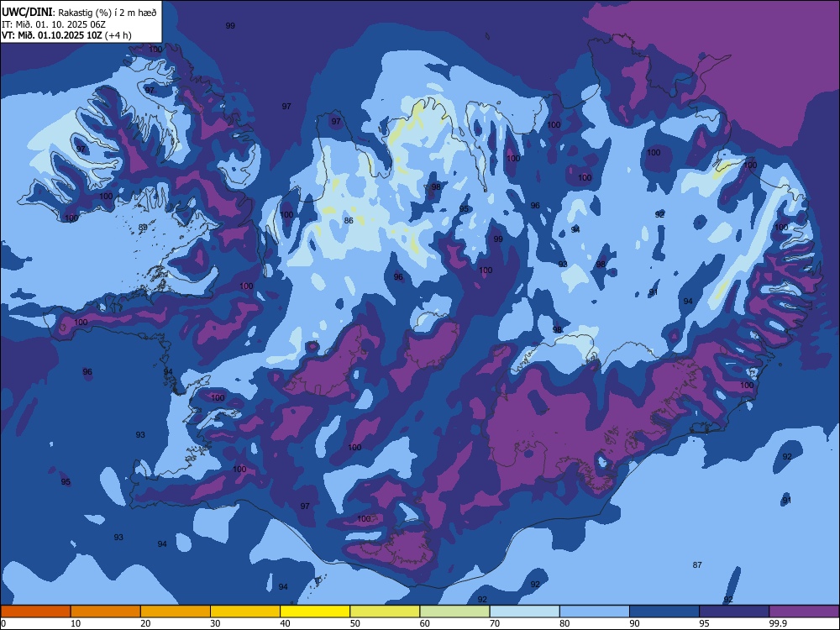Click the '80' legend tick label
The height and width of the screenshot is (630, 840).
564,623
